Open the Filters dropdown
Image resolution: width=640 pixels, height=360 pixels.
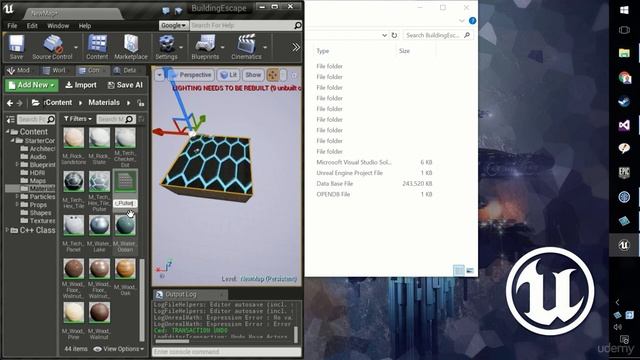(x=78, y=119)
